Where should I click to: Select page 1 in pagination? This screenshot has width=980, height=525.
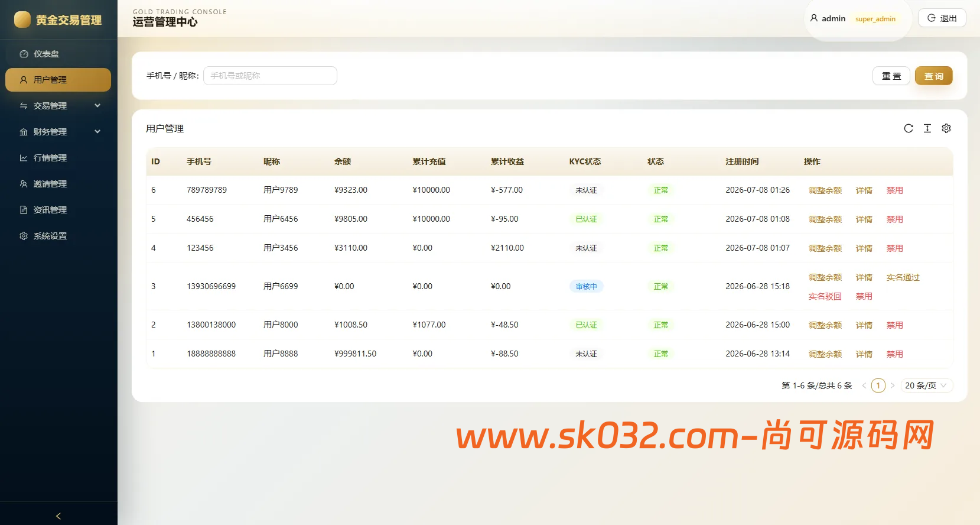click(x=878, y=385)
